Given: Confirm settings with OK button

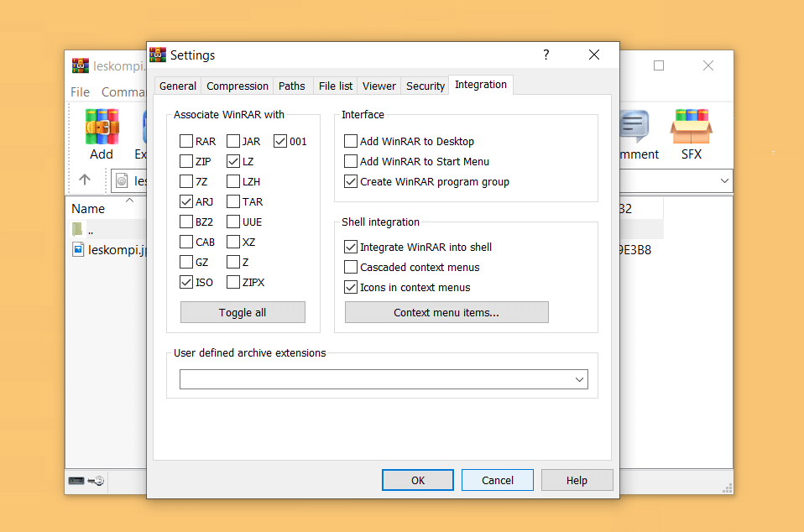Looking at the screenshot, I should point(418,480).
